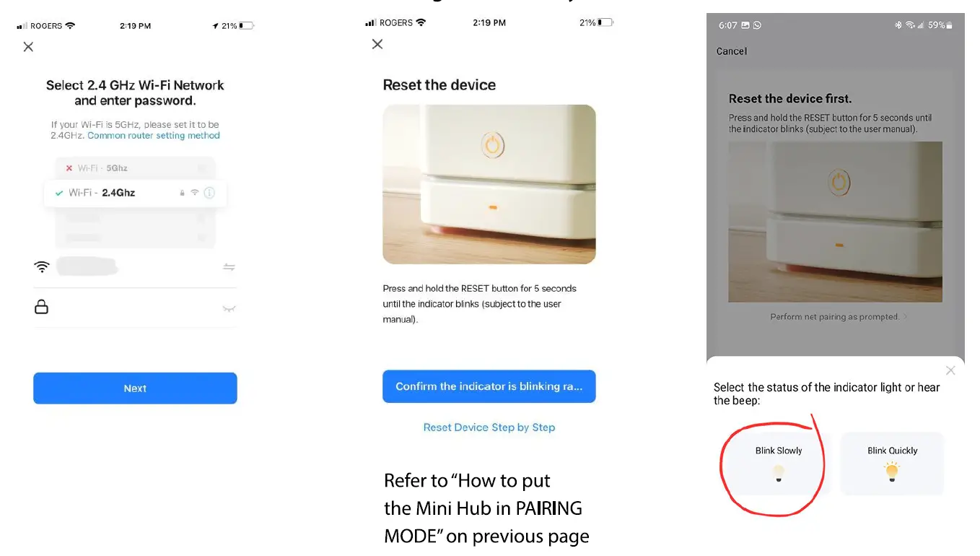Click the Wi-Fi symbol beside network name
Screen dimensions: 980x556
(42, 266)
